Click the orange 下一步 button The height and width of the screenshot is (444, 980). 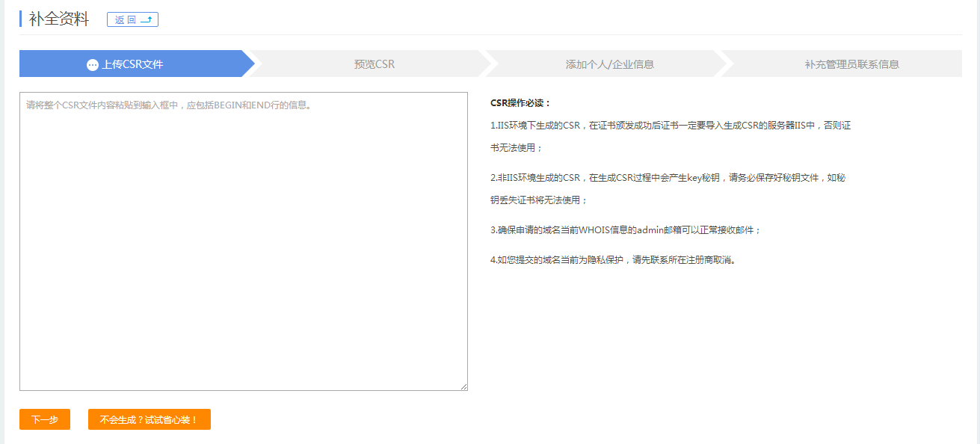(x=45, y=420)
